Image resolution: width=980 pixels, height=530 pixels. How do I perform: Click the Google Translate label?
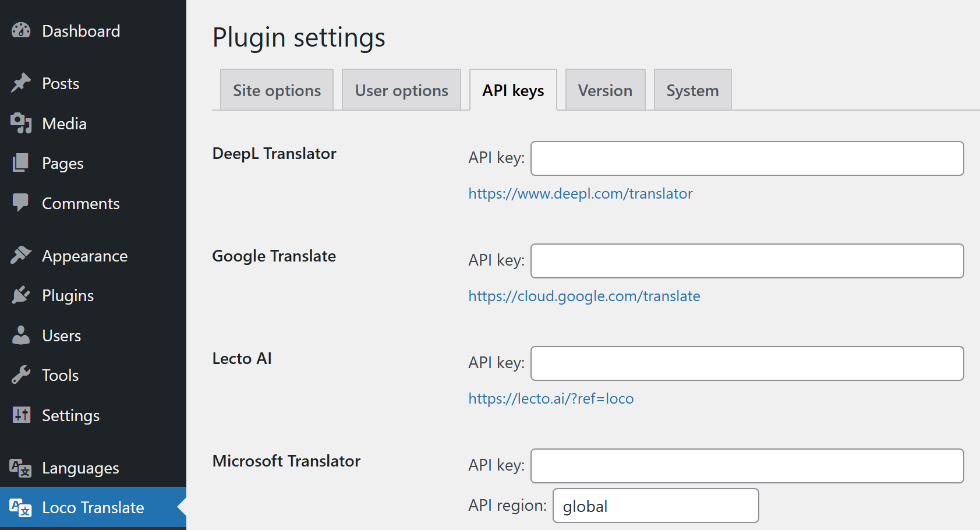274,256
